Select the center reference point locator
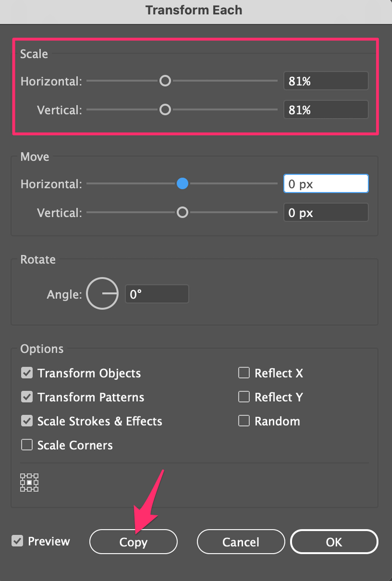 pyautogui.click(x=29, y=483)
